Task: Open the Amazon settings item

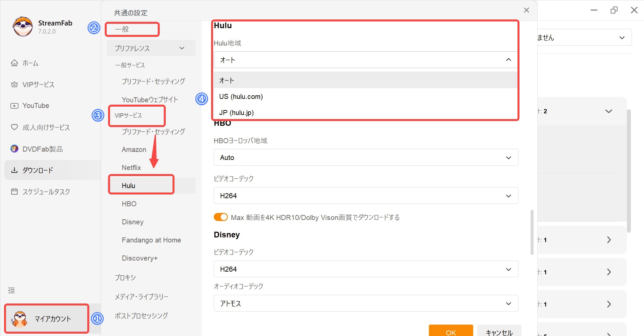Action: point(134,150)
